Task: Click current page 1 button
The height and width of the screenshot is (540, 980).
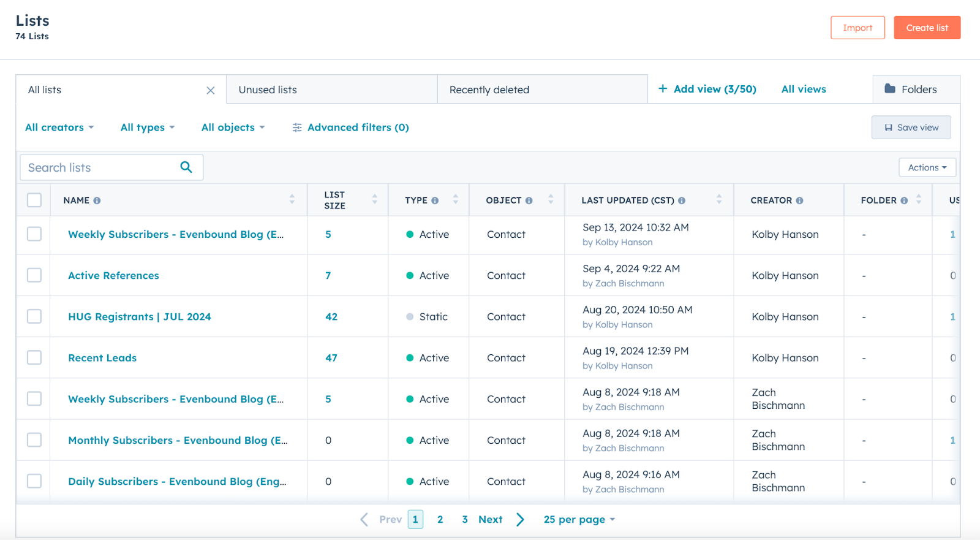Action: 415,520
